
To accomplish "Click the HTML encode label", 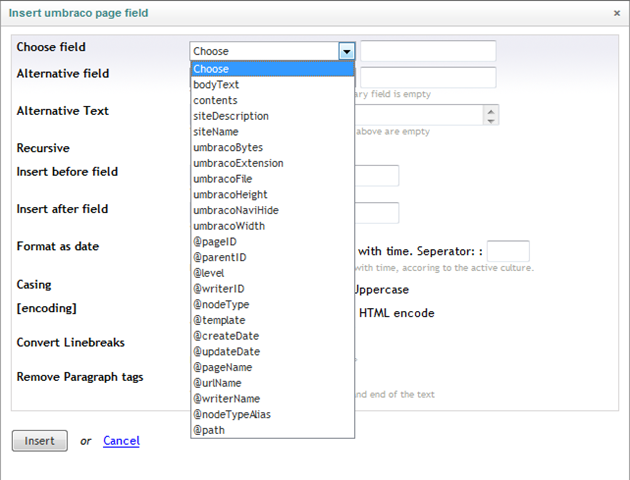I will point(397,313).
